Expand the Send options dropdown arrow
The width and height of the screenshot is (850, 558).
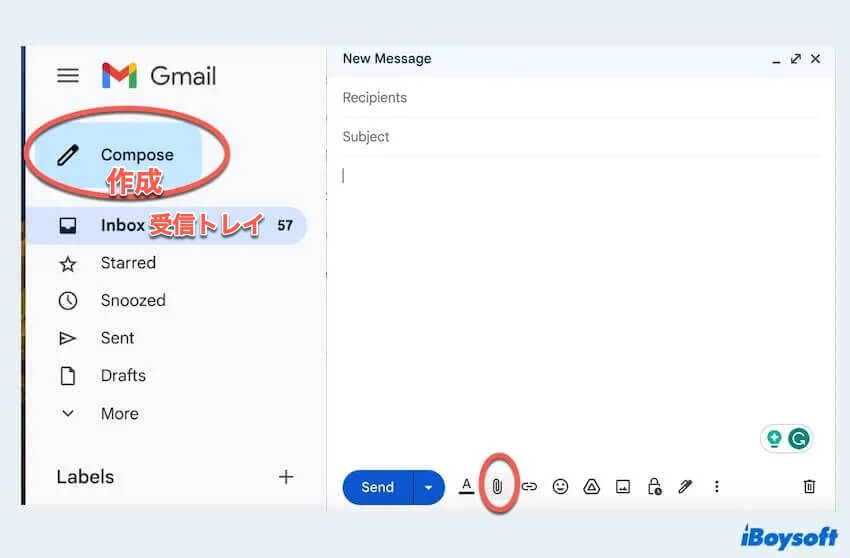coord(428,487)
